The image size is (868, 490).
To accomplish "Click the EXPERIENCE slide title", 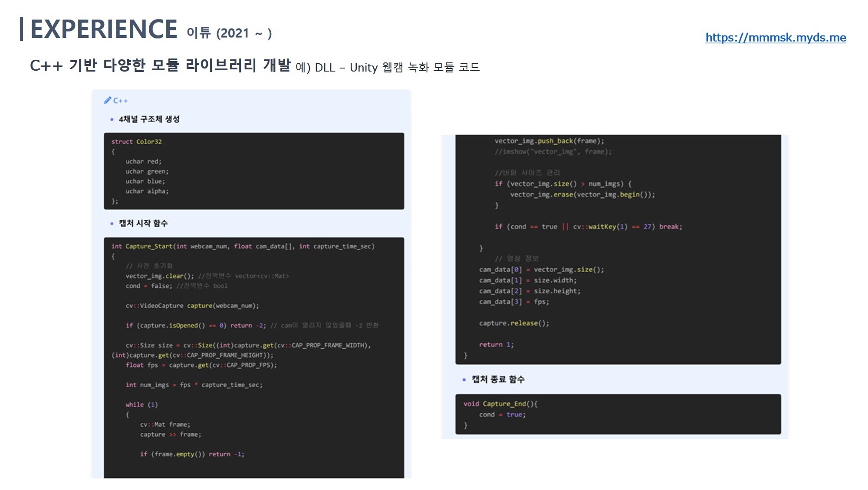I will [104, 29].
